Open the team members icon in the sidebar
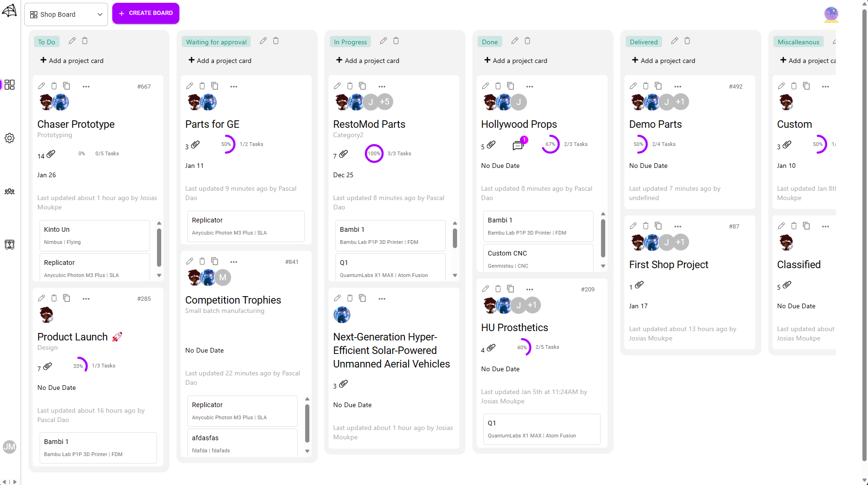 (9, 191)
